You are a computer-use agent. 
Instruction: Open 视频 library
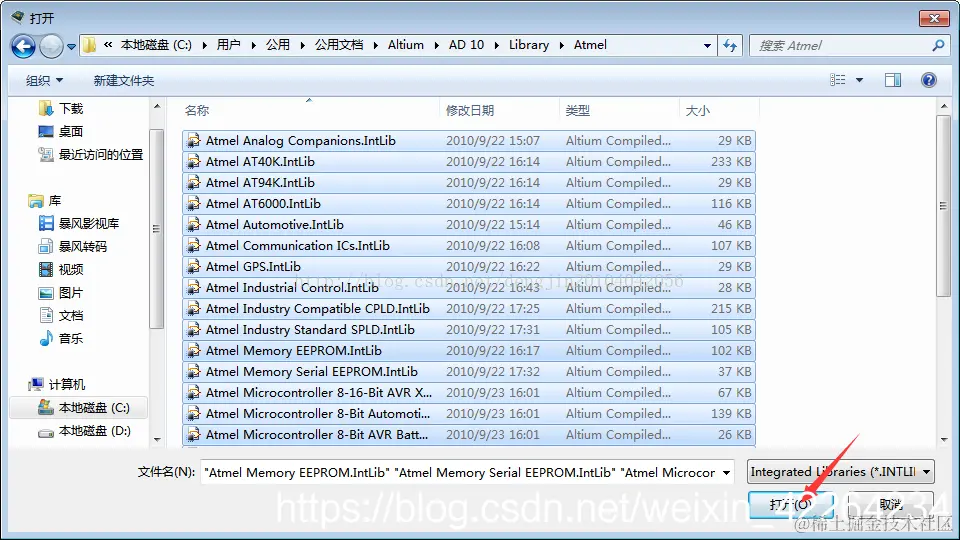(61, 269)
